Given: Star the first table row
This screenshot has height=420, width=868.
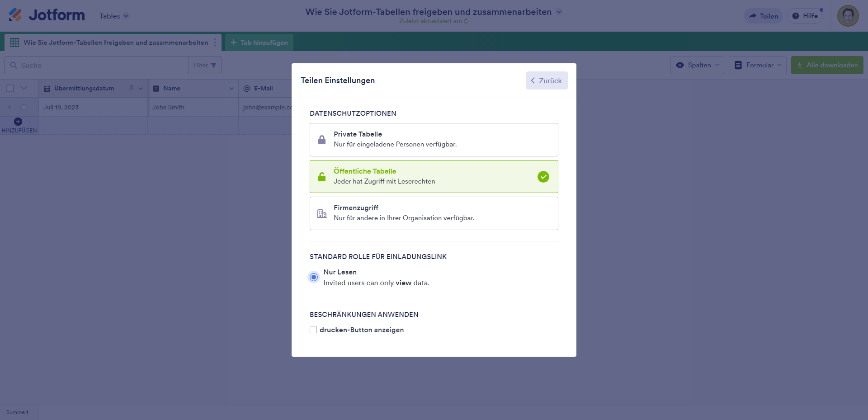Looking at the screenshot, I should [24, 107].
